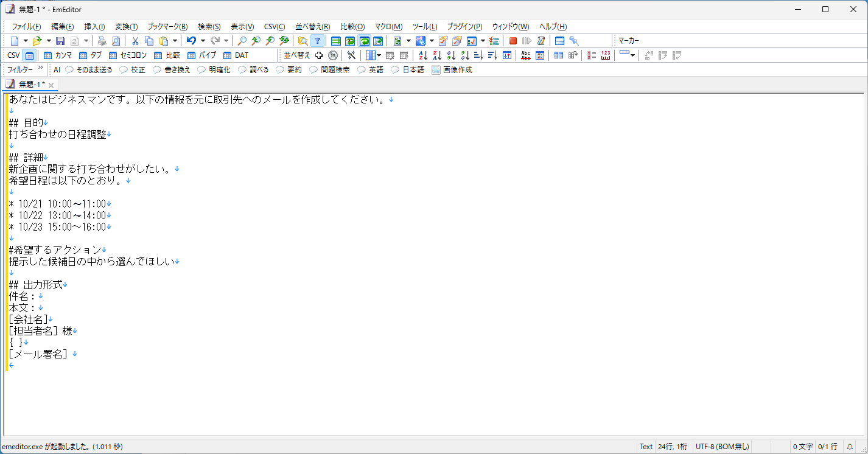The image size is (868, 454).
Task: Open the Paste dropdown arrow
Action: pyautogui.click(x=174, y=40)
